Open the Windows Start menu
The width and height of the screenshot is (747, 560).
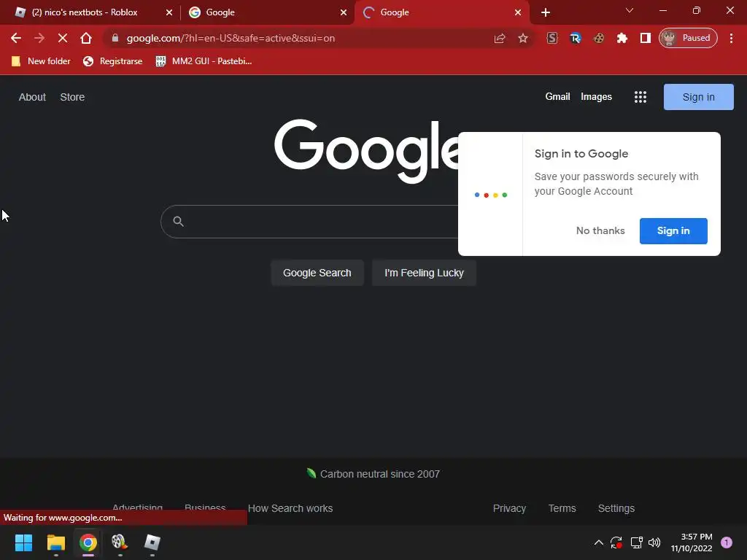coord(23,542)
